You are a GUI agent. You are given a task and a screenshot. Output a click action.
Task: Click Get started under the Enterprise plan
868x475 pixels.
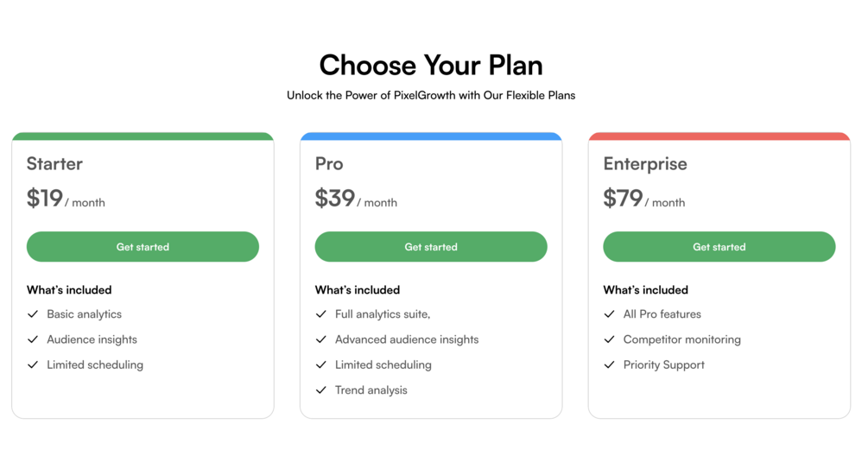click(x=719, y=247)
